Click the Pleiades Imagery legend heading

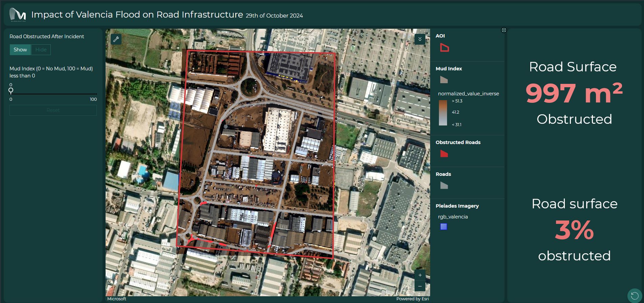click(457, 206)
